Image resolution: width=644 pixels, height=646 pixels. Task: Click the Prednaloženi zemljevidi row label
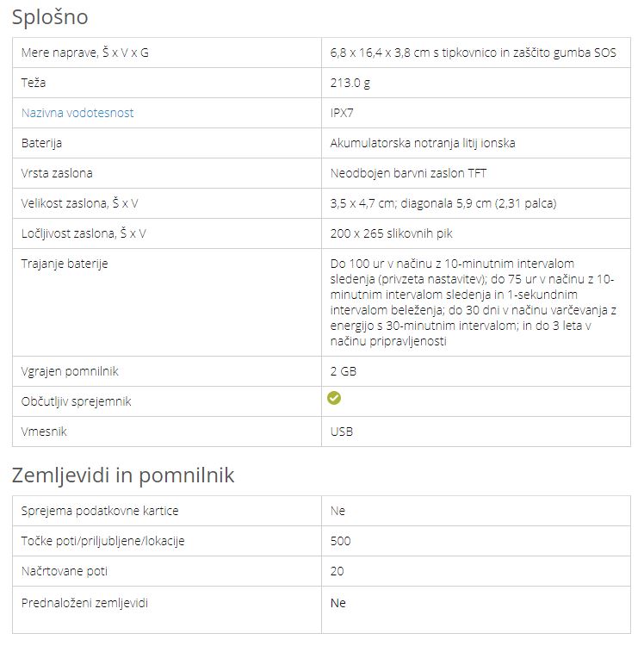coord(84,603)
